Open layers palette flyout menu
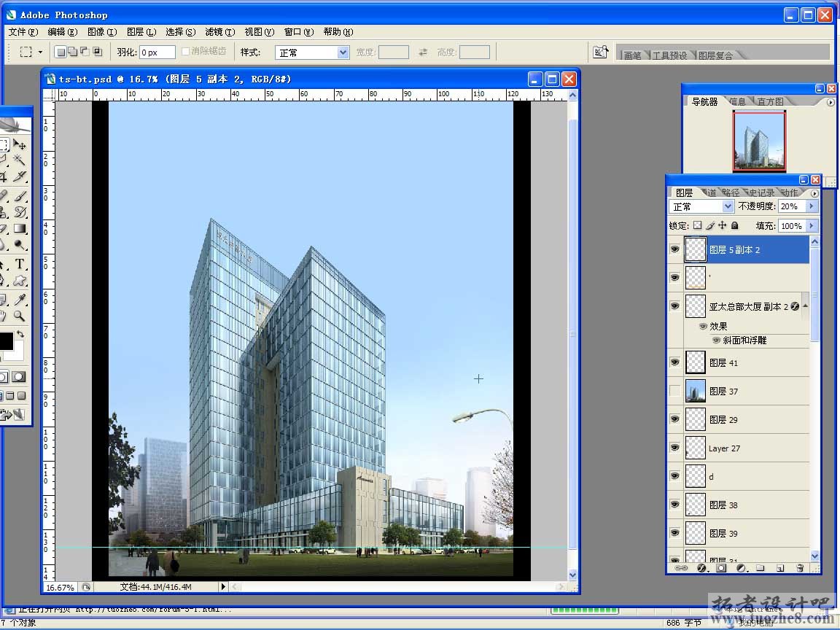Screen dimensions: 840x630 (814, 193)
